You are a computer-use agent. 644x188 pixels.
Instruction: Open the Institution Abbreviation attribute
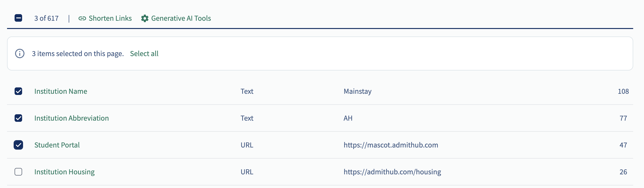click(72, 118)
